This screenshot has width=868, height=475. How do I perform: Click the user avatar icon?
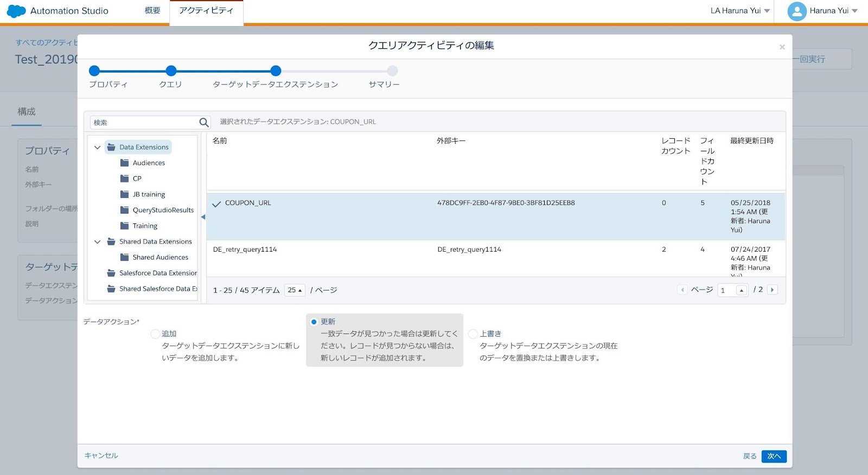click(797, 11)
